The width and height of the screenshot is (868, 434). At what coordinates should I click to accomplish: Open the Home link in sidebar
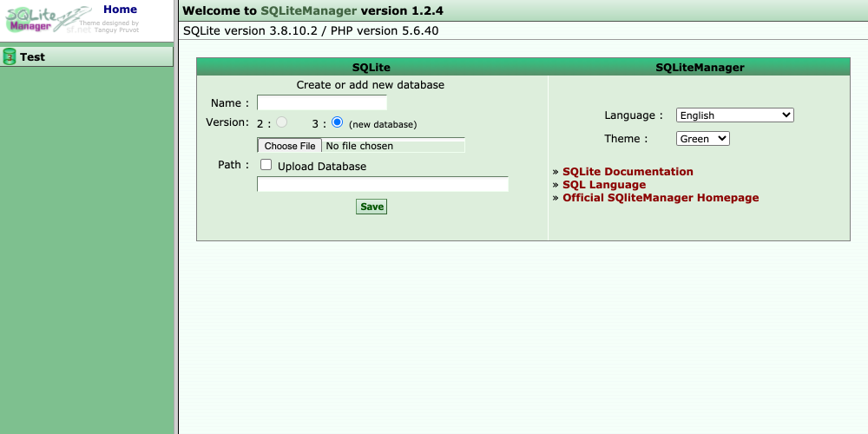click(120, 10)
